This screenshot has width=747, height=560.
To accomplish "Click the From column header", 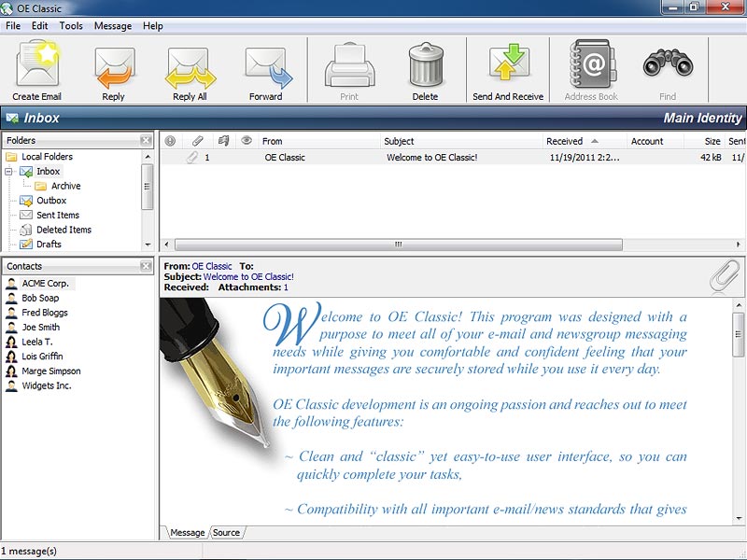I will [318, 141].
